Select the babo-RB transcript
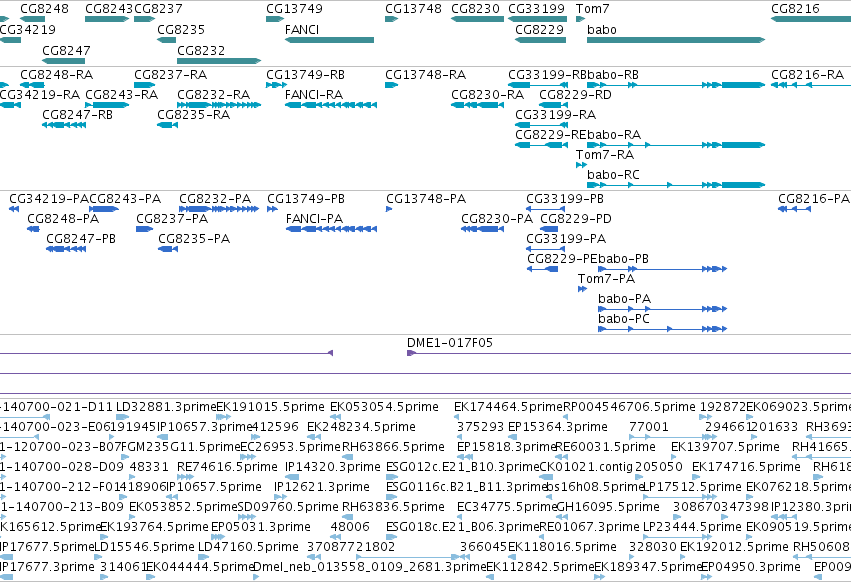The height and width of the screenshot is (582, 851). [x=676, y=85]
